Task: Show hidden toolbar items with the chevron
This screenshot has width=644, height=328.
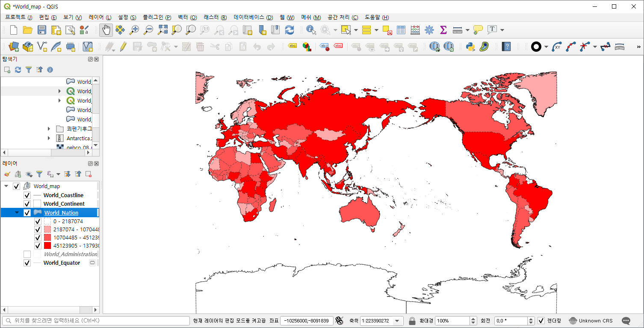Action: (x=639, y=47)
